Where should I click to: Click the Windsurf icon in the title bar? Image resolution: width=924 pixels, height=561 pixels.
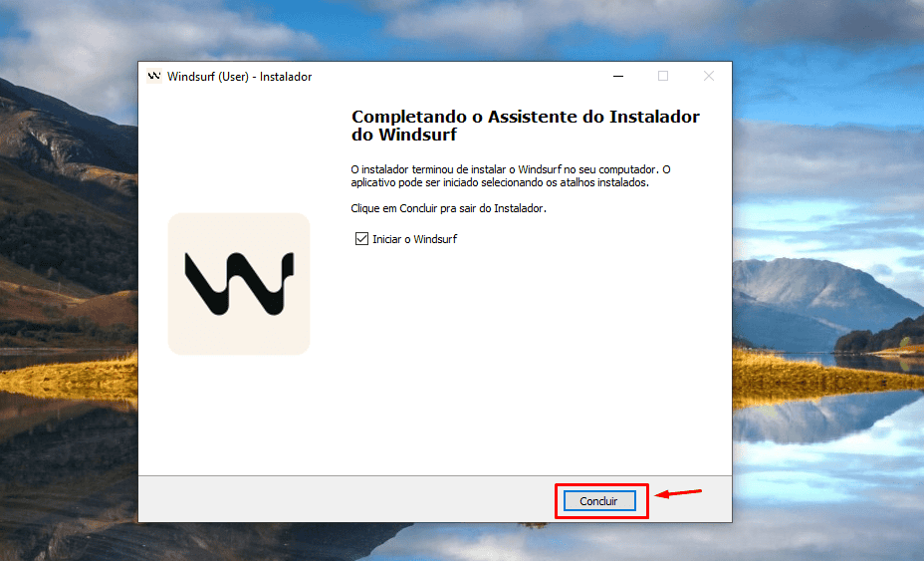pyautogui.click(x=154, y=76)
